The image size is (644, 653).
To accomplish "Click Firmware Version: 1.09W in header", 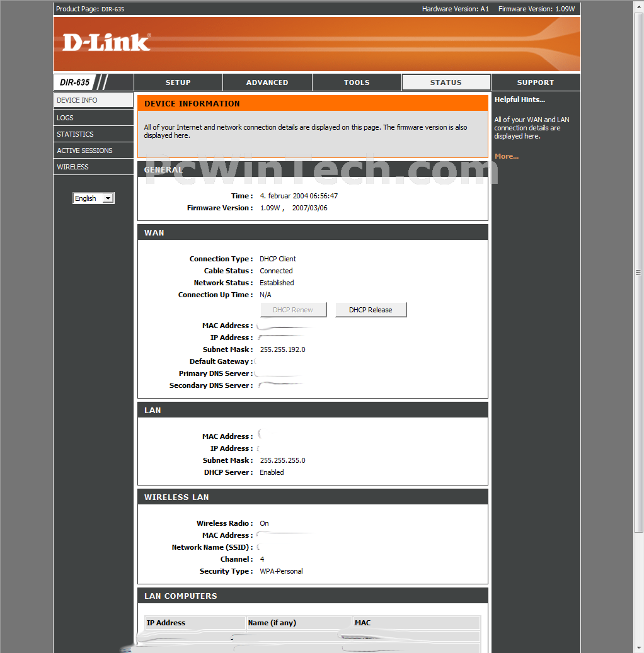I will click(x=536, y=9).
